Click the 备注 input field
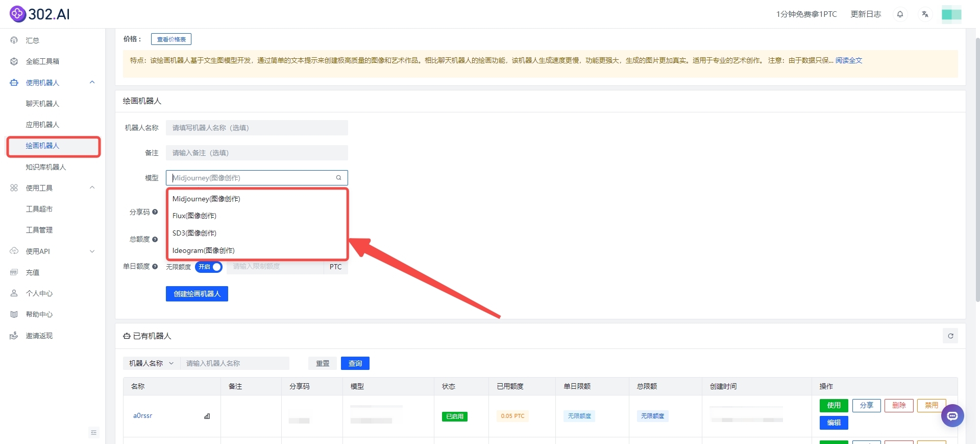Image resolution: width=980 pixels, height=444 pixels. (257, 153)
